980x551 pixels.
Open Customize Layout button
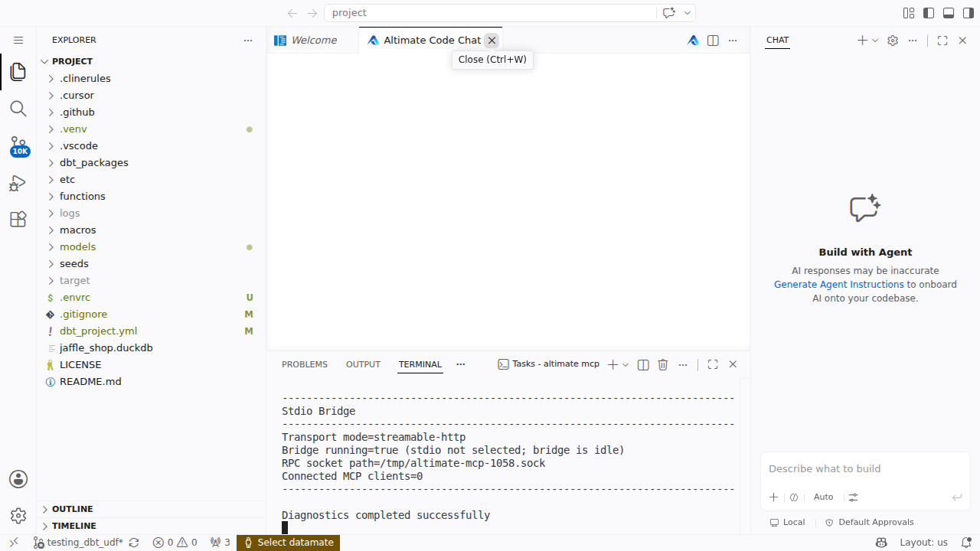click(x=909, y=13)
